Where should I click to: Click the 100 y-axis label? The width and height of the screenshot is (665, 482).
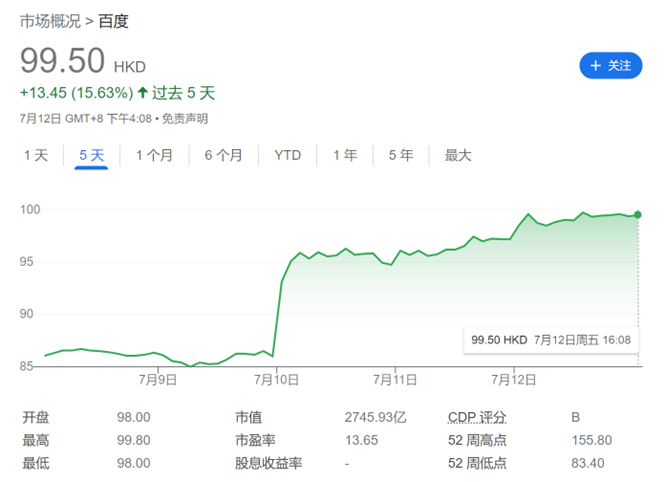[x=30, y=209]
